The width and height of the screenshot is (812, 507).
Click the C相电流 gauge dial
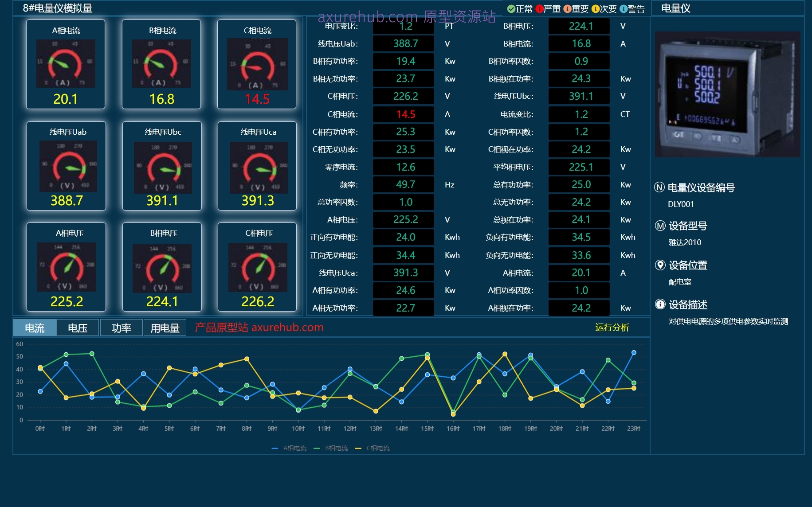pyautogui.click(x=257, y=64)
